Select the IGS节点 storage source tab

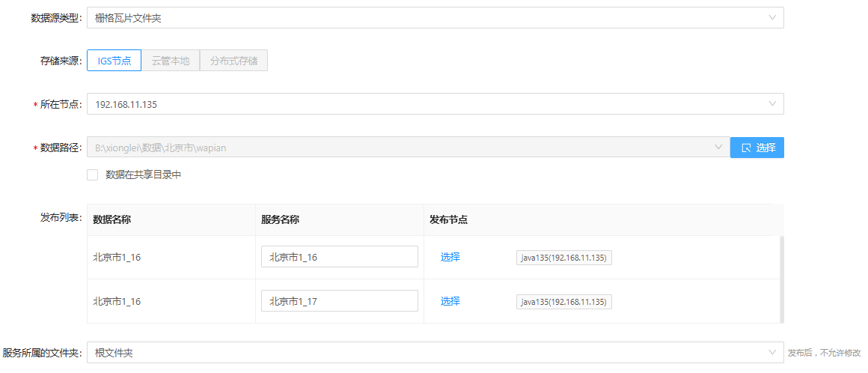coord(114,61)
